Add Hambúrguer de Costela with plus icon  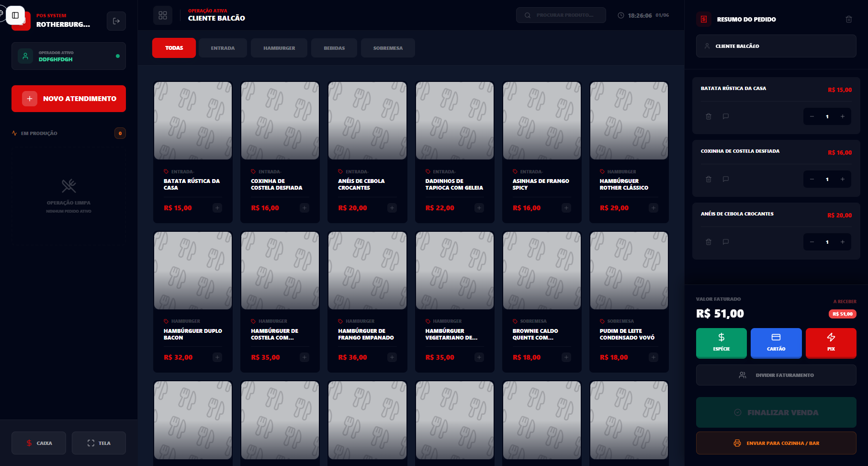click(x=304, y=357)
